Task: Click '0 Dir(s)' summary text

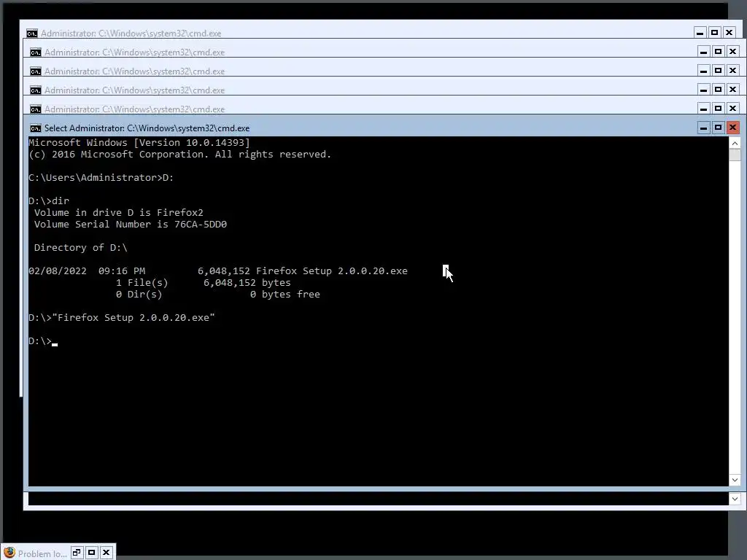Action: pyautogui.click(x=139, y=295)
